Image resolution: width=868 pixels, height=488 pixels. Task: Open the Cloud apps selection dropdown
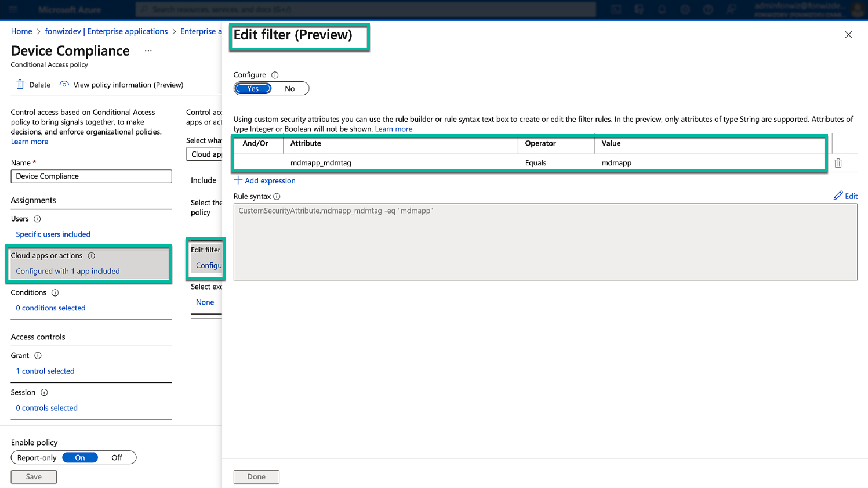pyautogui.click(x=205, y=154)
